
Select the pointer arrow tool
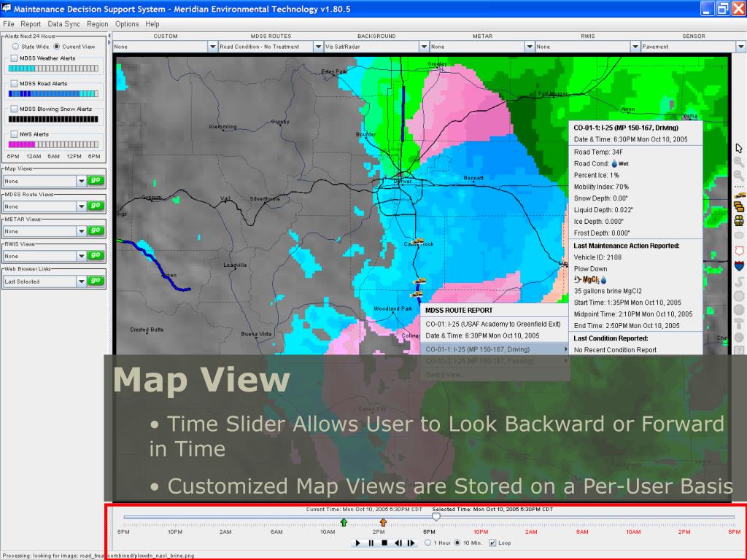click(x=739, y=148)
